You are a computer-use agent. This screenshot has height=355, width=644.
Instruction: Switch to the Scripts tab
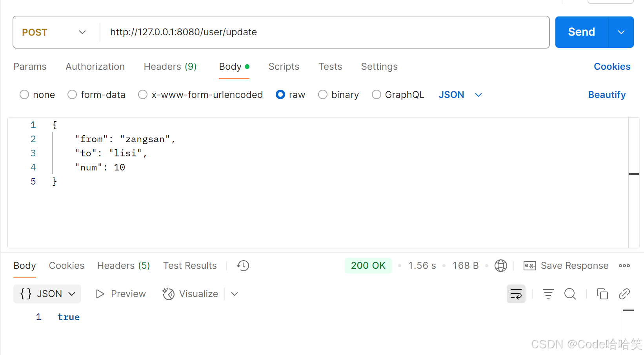pos(284,67)
